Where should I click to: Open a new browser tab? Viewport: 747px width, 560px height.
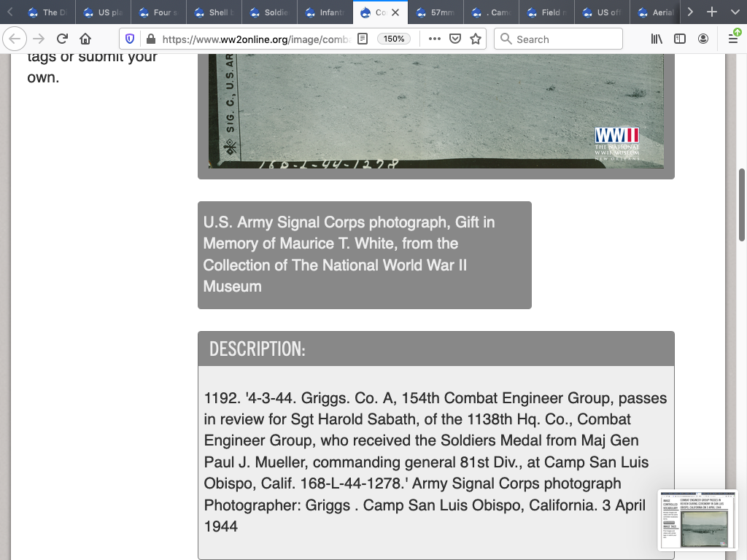click(x=712, y=12)
